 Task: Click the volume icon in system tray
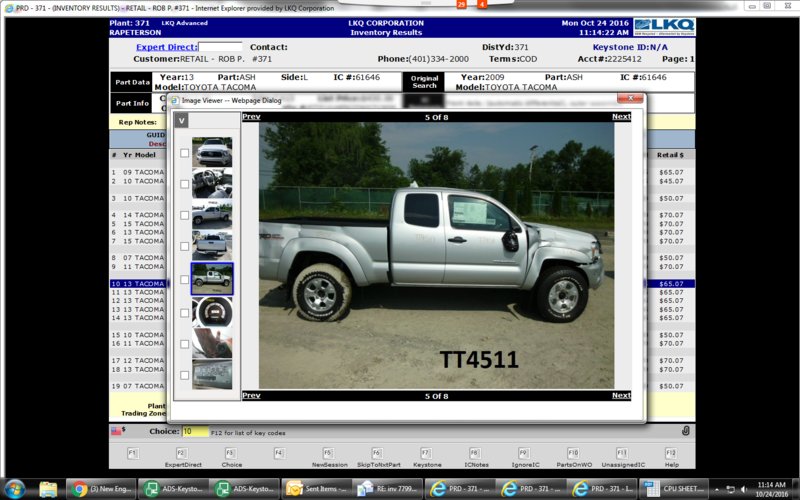pos(744,489)
